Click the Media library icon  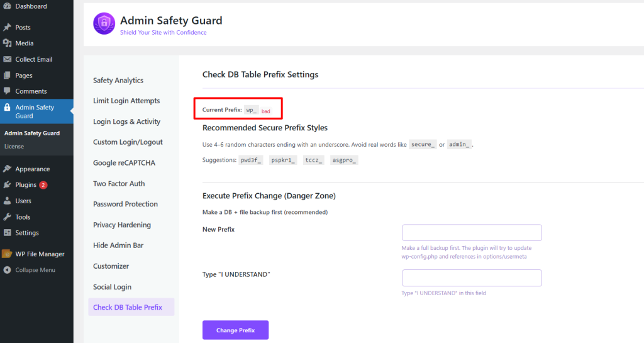coord(7,43)
